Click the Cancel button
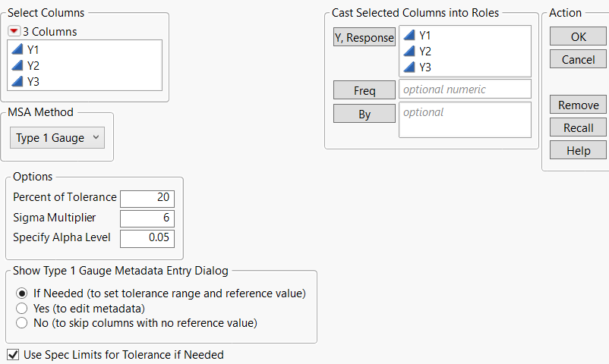 pyautogui.click(x=578, y=59)
